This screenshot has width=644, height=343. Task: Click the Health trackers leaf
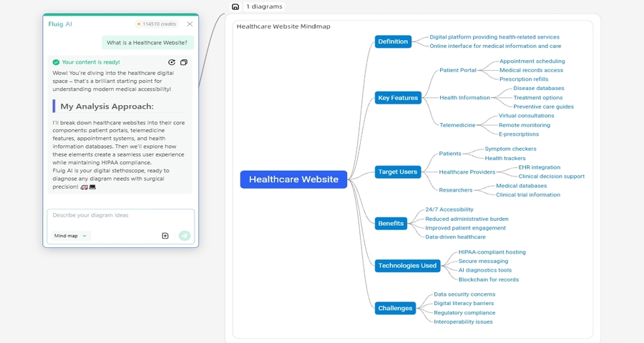pyautogui.click(x=504, y=159)
